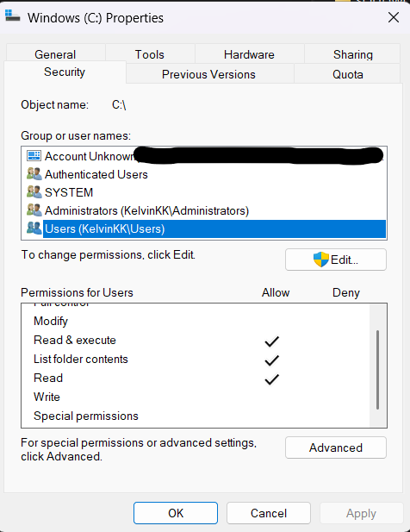Click the Cancel button
Screen dimensions: 410x532
(x=269, y=513)
